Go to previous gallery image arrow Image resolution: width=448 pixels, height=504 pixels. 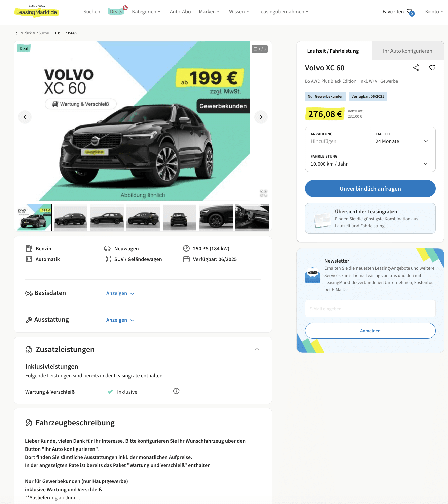tap(25, 117)
